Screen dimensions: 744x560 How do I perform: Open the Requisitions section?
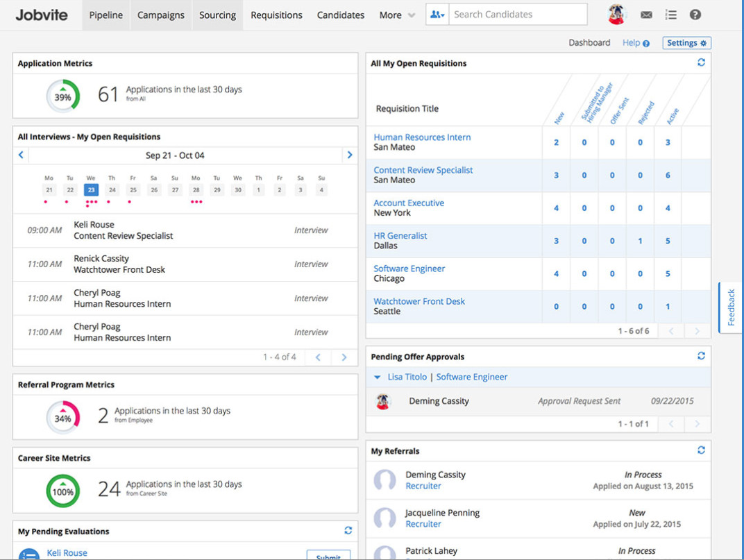[276, 15]
